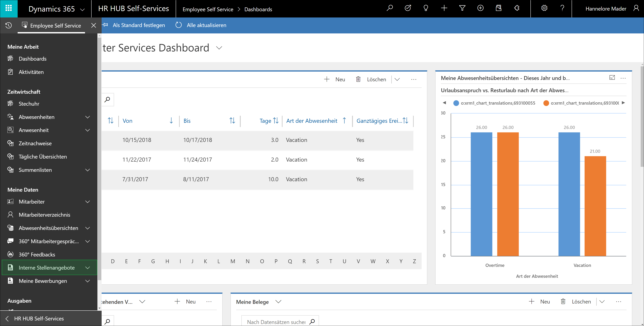
Task: Filter by letter S in the index bar
Action: [317, 261]
